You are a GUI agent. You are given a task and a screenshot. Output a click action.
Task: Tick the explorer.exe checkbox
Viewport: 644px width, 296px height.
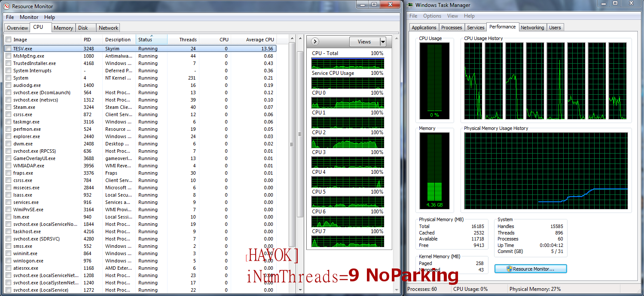click(8, 136)
